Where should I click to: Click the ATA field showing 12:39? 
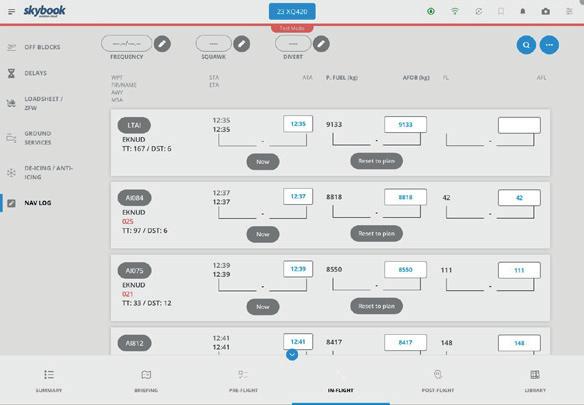(x=298, y=269)
